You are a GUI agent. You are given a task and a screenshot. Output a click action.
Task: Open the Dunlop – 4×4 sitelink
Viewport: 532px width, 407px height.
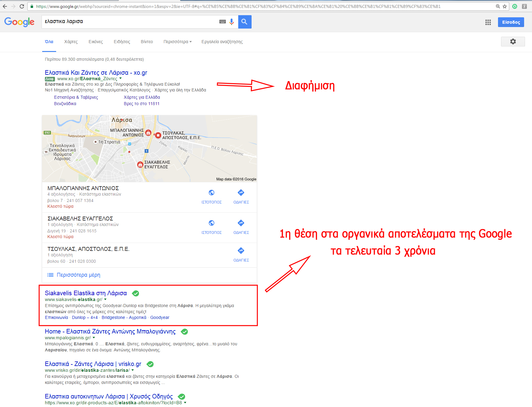pos(85,317)
